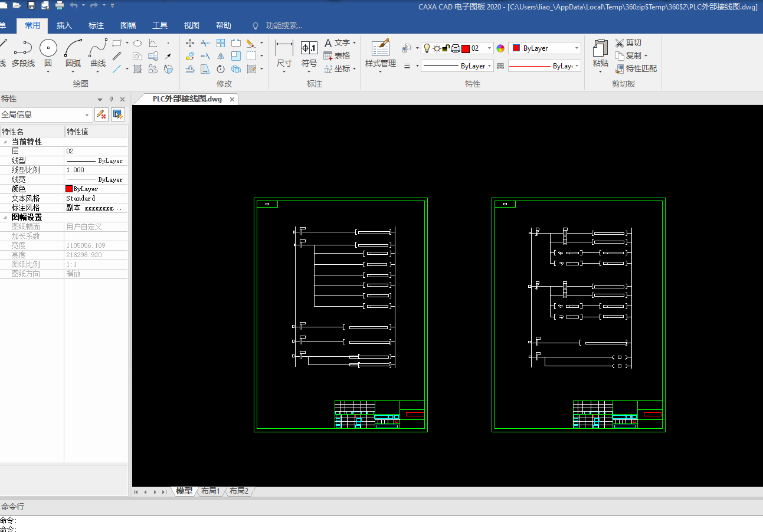Open the 全局信息 dropdown
The image size is (763, 532).
(x=87, y=115)
